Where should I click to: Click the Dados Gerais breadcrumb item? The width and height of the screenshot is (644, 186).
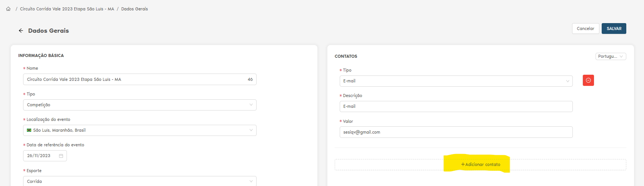click(x=134, y=9)
